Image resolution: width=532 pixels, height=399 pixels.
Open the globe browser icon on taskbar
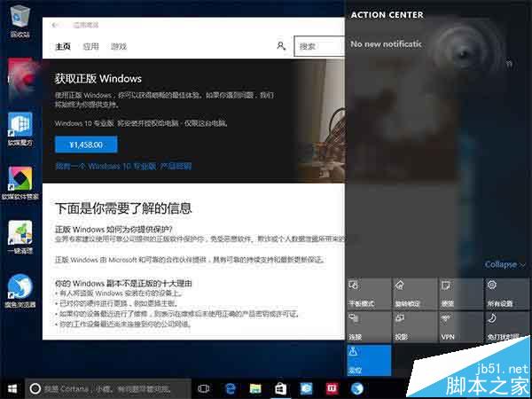click(357, 389)
